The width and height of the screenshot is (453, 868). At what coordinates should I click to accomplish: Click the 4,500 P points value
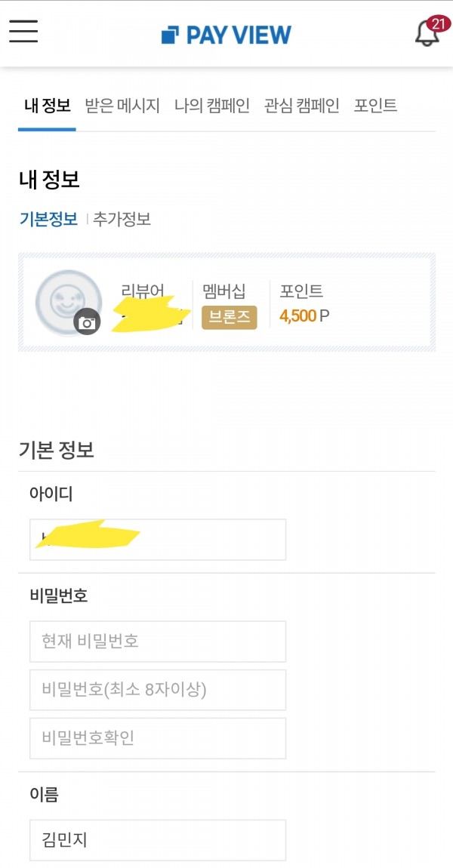coord(304,315)
